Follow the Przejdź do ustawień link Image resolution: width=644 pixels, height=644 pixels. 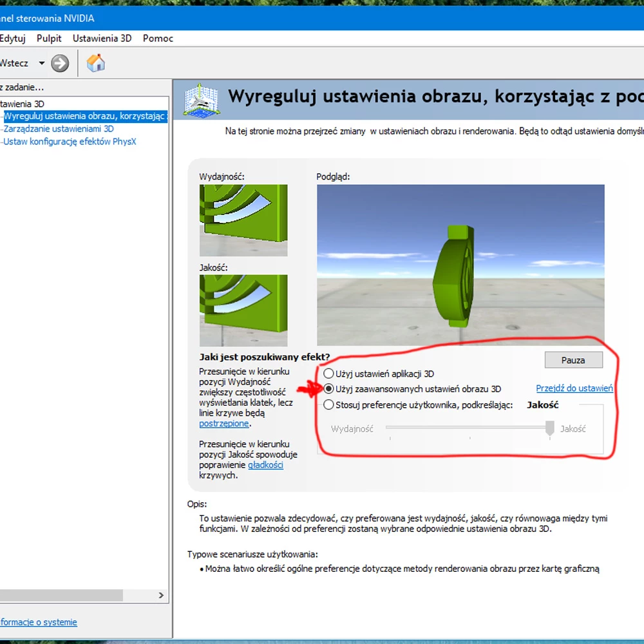(574, 388)
